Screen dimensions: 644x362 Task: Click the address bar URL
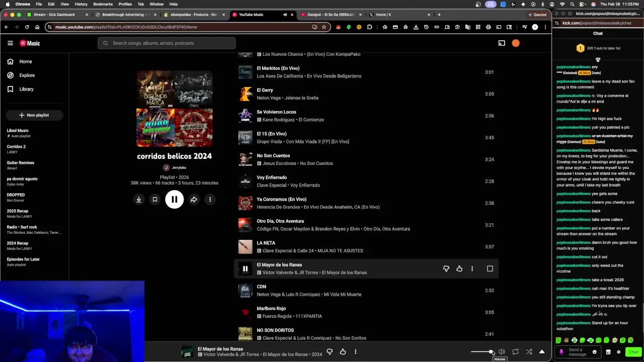click(126, 27)
